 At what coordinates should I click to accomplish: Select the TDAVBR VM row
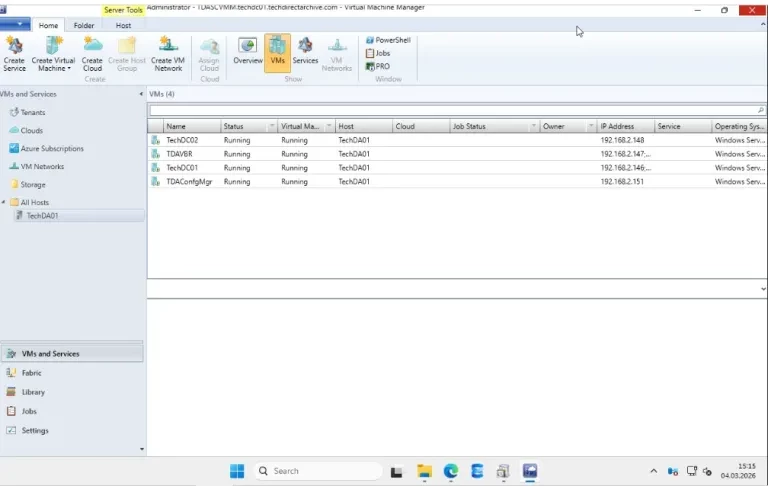pos(457,154)
